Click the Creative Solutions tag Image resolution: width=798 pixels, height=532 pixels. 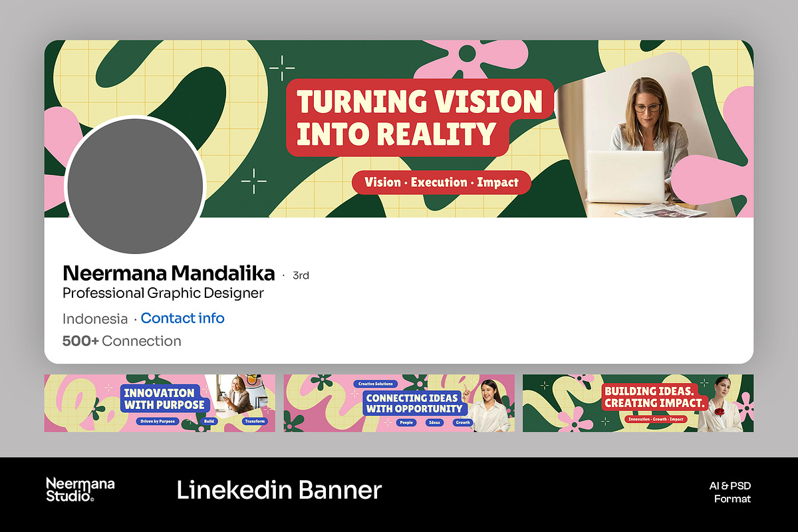[376, 384]
